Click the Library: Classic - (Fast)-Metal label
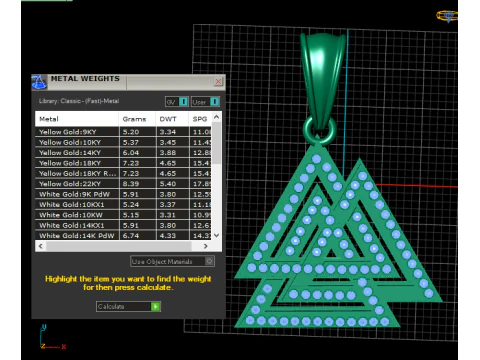Screen dimensions: 480x360 (79, 101)
